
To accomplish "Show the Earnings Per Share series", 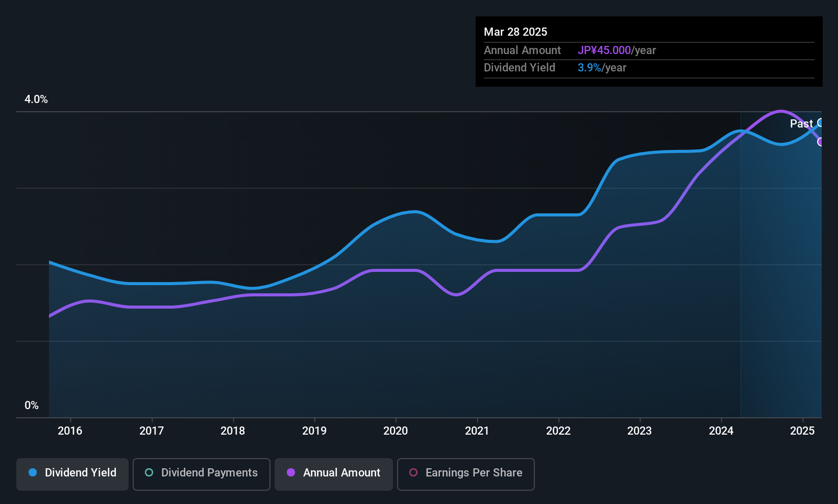I will 465,474.
